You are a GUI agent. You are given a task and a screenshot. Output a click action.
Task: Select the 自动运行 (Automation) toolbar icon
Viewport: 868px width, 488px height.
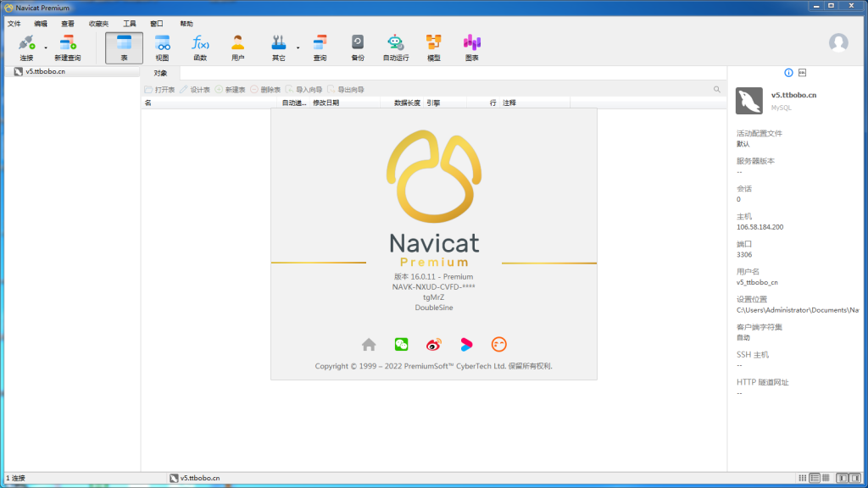[x=395, y=47]
